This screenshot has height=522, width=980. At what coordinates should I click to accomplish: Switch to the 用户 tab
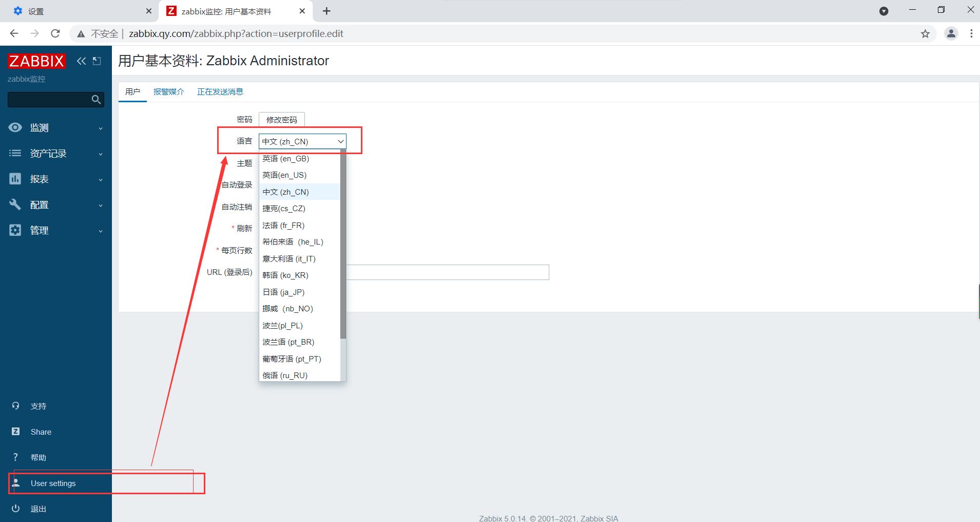point(132,92)
